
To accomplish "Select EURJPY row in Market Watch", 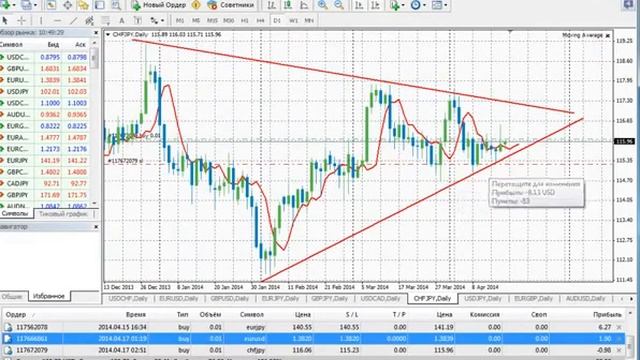I will click(x=45, y=160).
